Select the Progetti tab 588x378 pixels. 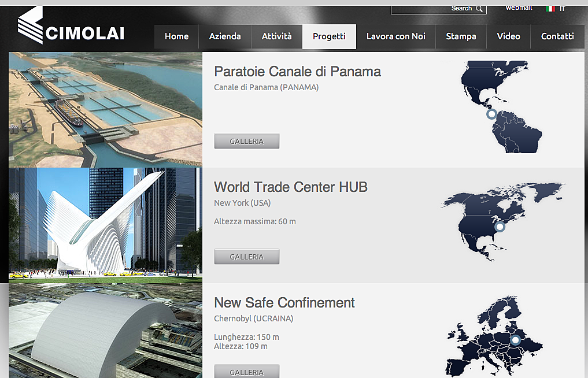[329, 36]
